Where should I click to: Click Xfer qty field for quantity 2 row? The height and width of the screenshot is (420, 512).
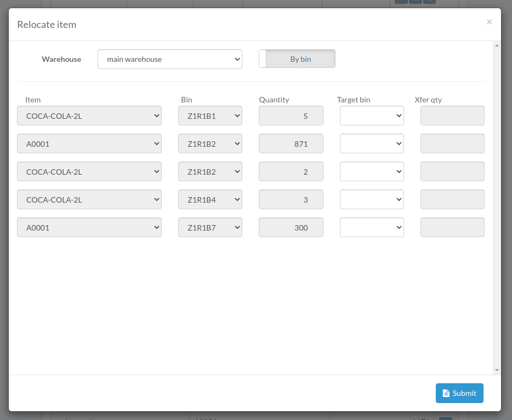(x=453, y=171)
